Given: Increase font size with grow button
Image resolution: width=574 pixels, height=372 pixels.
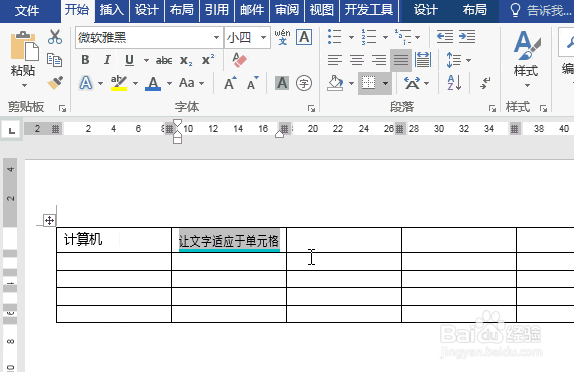Looking at the screenshot, I should click(230, 83).
